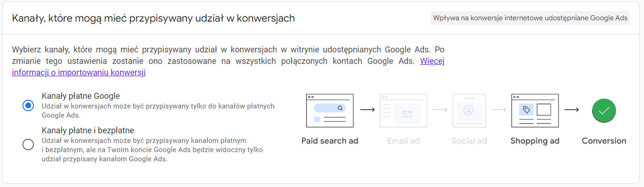Click the 'Kanały płatne Google' option title
This screenshot has height=187, width=644.
[x=81, y=96]
